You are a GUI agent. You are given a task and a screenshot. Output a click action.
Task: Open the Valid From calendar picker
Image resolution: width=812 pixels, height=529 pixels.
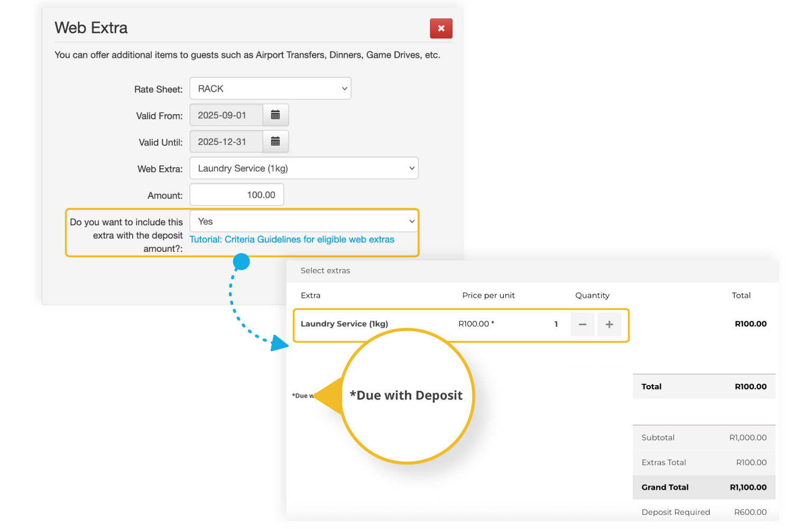275,115
